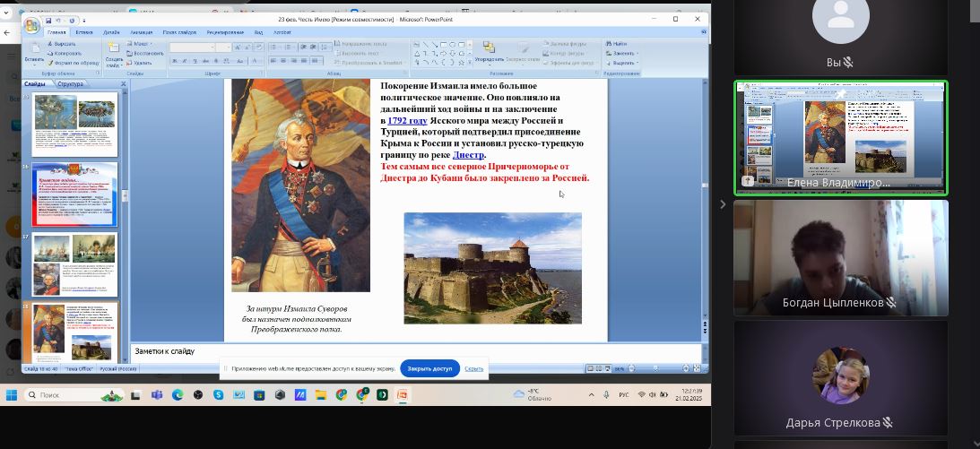Click Найти (Find) in editing group
The width and height of the screenshot is (980, 449).
click(x=616, y=44)
